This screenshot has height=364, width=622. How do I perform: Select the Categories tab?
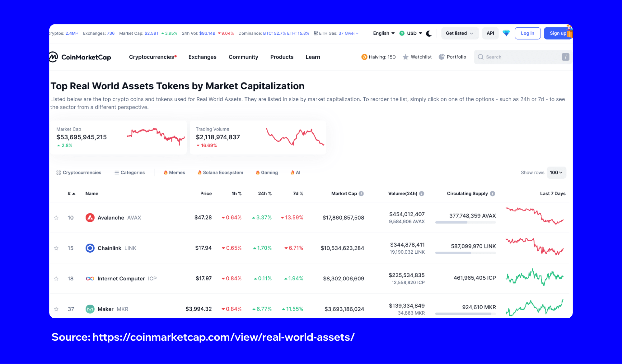pos(129,173)
